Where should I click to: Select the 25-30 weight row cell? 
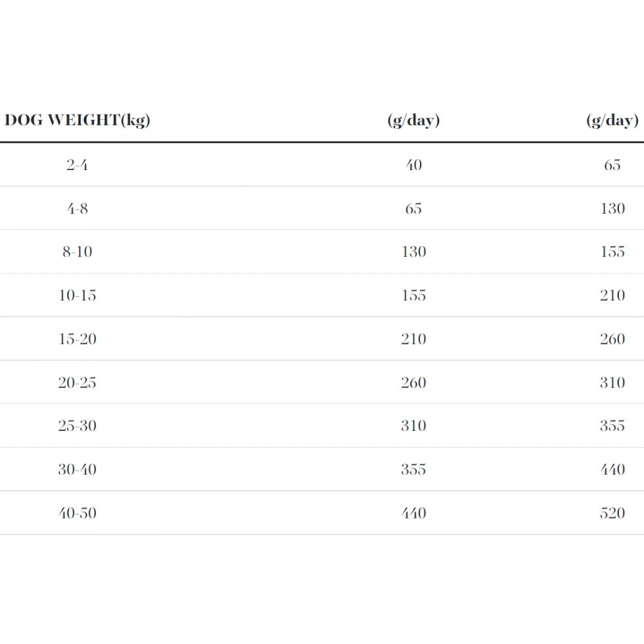pyautogui.click(x=77, y=426)
